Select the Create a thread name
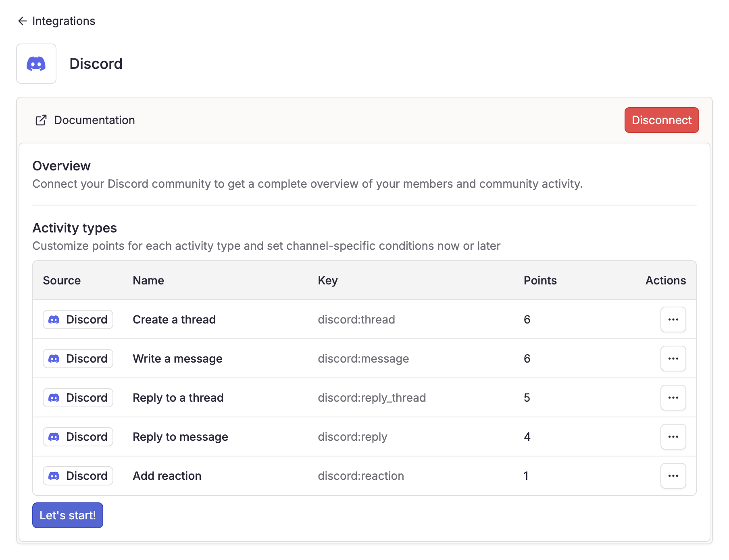This screenshot has width=729, height=560. coord(174,319)
